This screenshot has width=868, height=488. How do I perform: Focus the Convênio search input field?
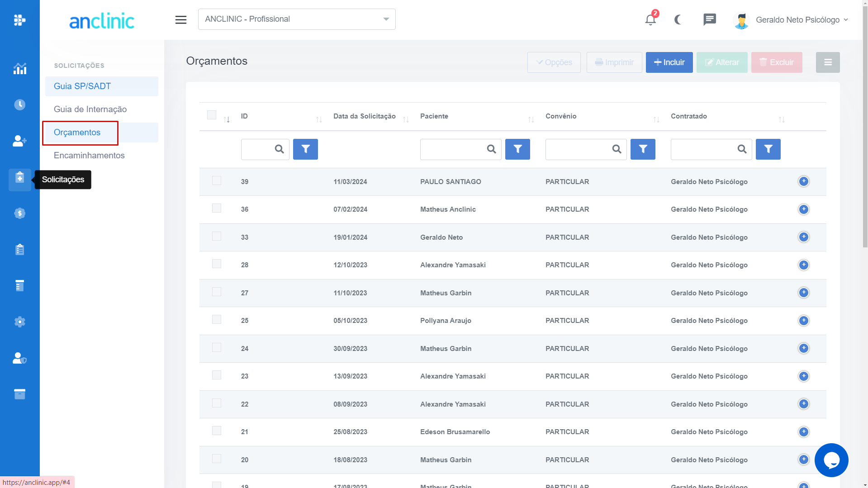[586, 149]
